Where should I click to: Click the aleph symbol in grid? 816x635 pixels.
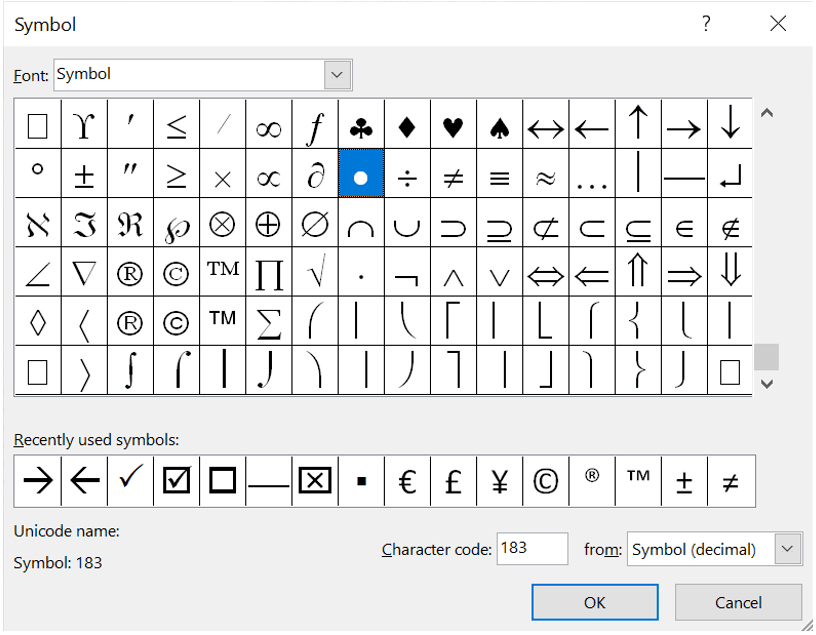[37, 226]
